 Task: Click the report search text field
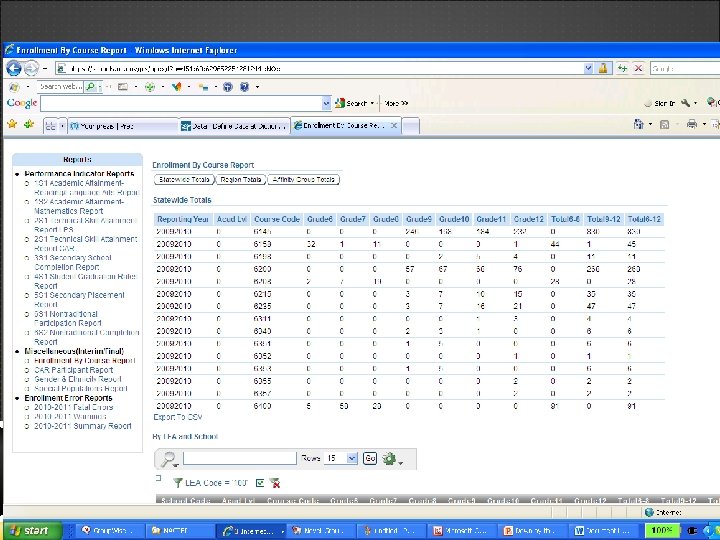240,458
